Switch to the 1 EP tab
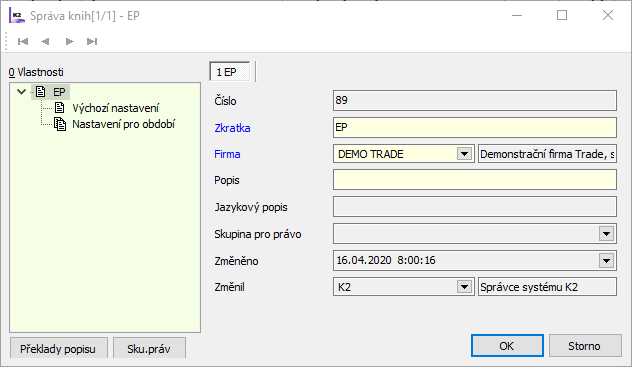Screen dimensions: 632x367 coord(230,72)
